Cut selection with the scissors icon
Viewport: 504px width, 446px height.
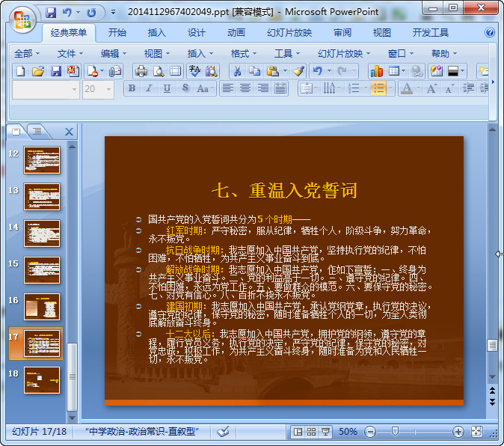click(237, 71)
